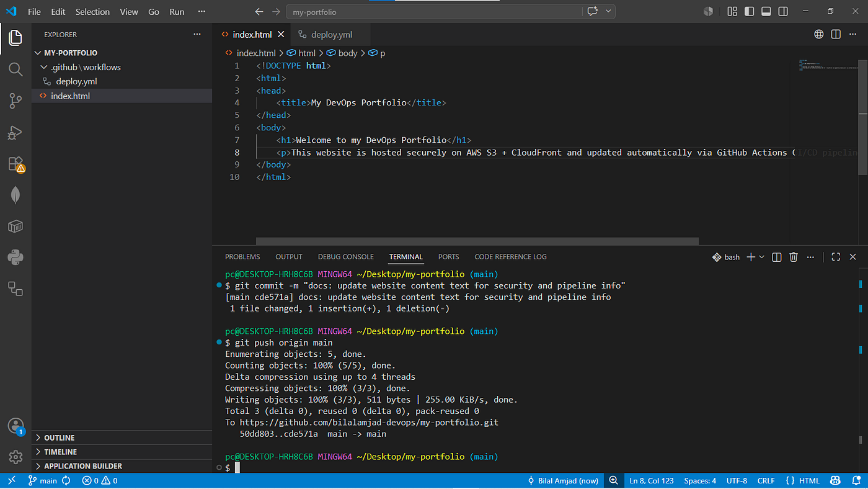Maximize the terminal panel size

(836, 257)
